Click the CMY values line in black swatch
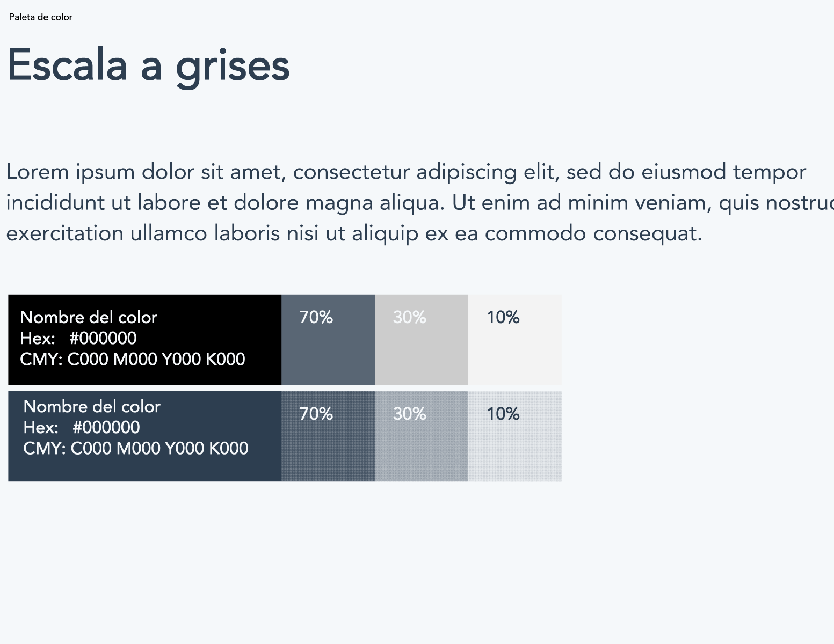This screenshot has width=834, height=644. coord(133,359)
